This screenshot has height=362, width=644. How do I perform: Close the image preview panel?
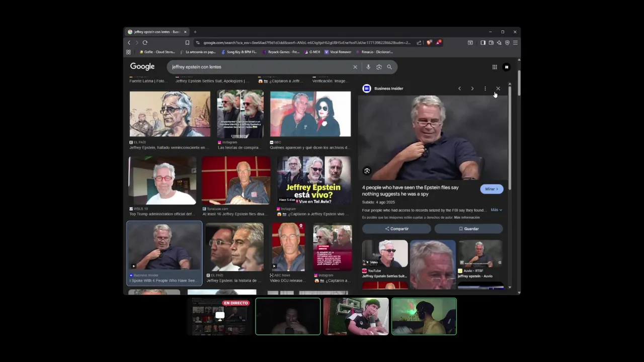click(x=498, y=88)
